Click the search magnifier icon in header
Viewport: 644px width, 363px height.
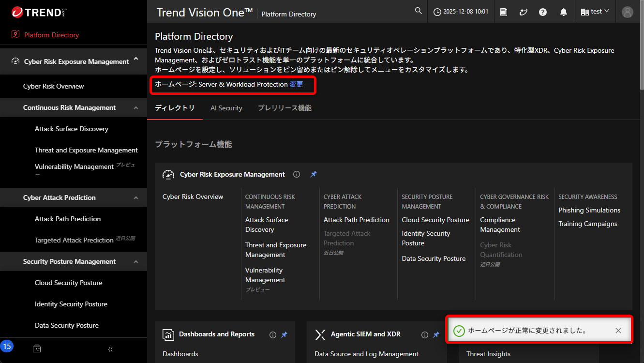(x=418, y=12)
